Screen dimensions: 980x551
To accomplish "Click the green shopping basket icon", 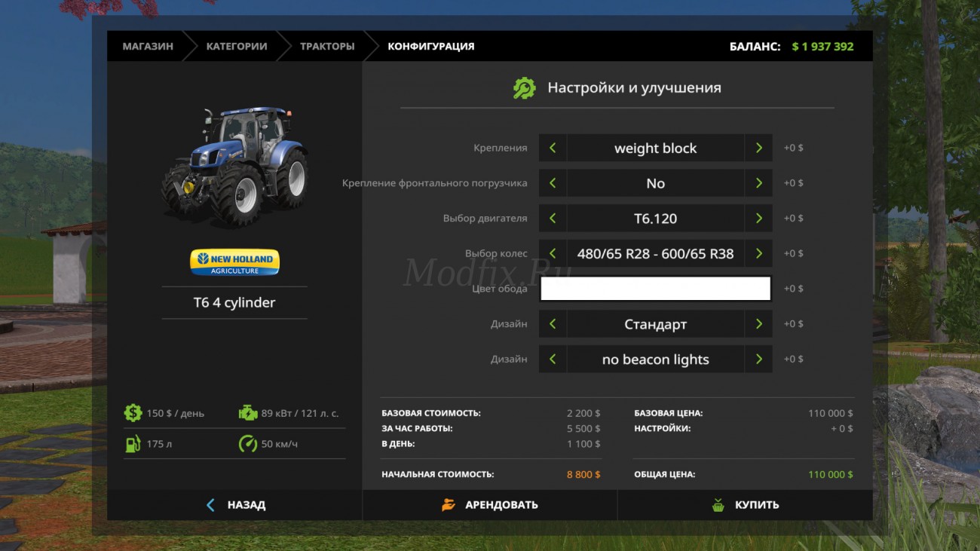I will [718, 505].
